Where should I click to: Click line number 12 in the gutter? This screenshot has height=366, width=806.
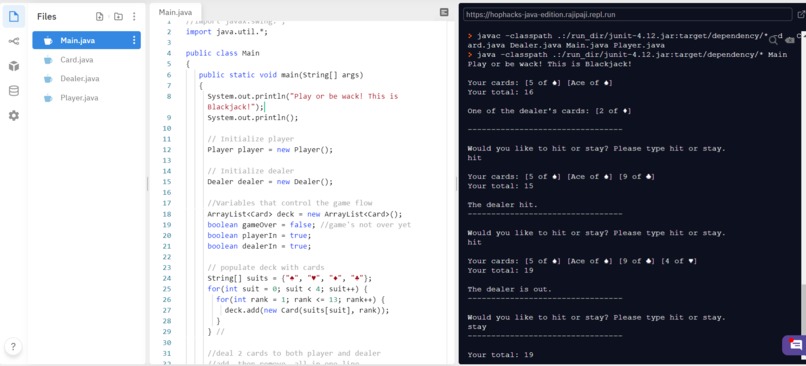coord(166,150)
